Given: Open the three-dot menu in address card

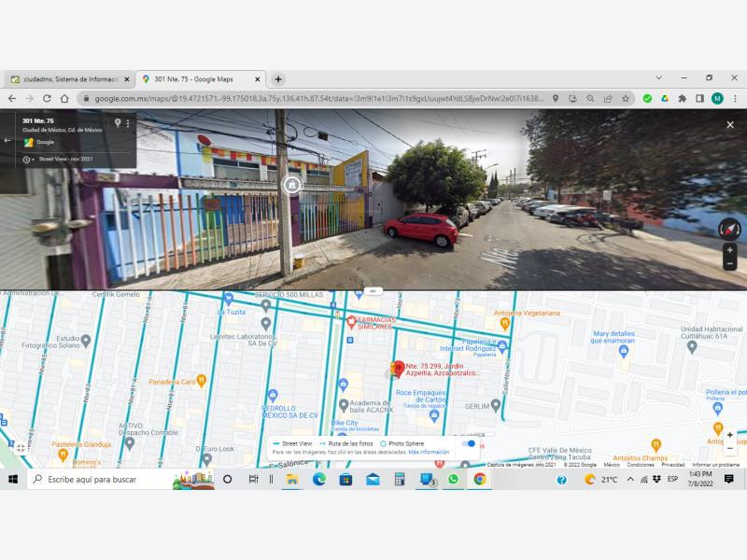Looking at the screenshot, I should [x=128, y=123].
